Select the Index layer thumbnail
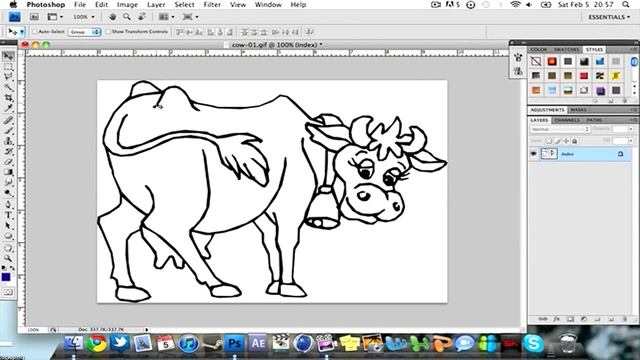This screenshot has height=360, width=640. coord(549,154)
